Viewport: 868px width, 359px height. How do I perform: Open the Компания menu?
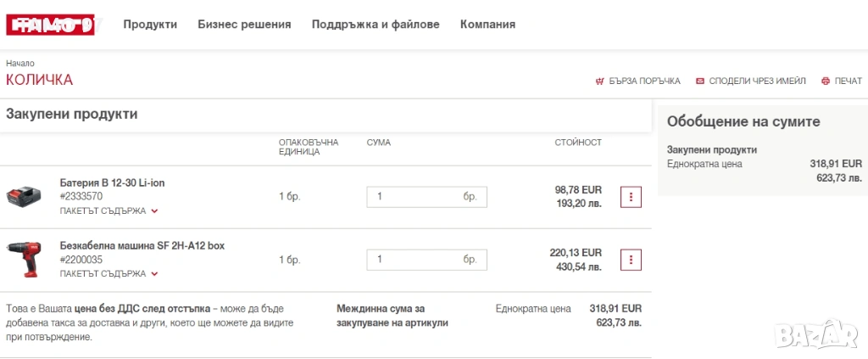tap(487, 25)
